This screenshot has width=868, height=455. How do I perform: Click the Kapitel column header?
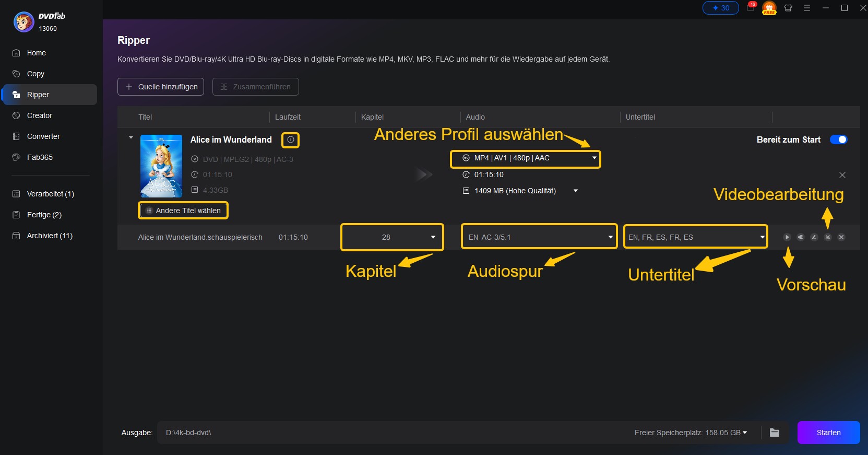click(x=372, y=117)
